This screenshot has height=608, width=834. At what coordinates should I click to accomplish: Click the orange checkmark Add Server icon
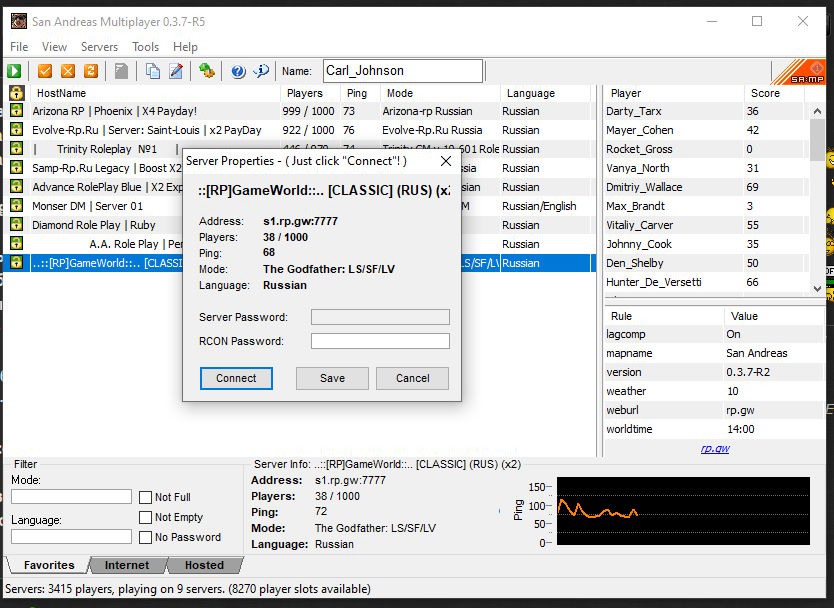tap(45, 71)
